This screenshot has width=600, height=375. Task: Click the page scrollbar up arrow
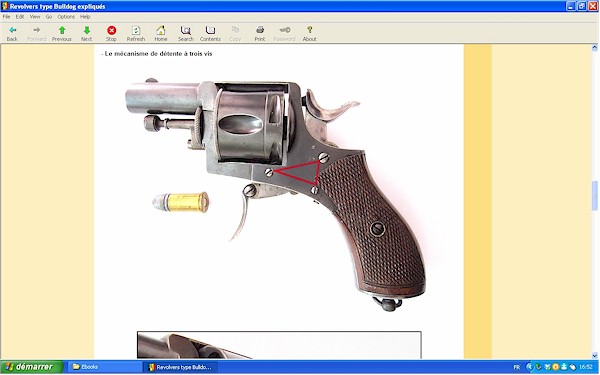point(595,48)
